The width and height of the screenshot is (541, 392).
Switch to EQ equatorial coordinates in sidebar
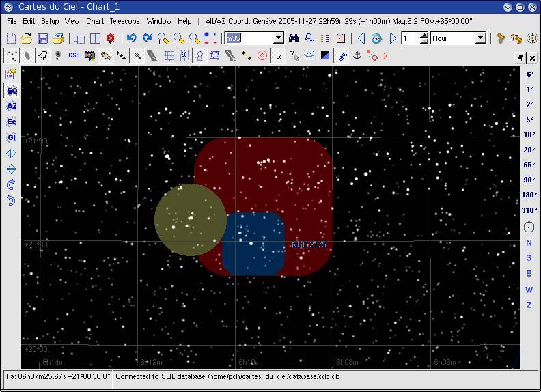click(12, 91)
